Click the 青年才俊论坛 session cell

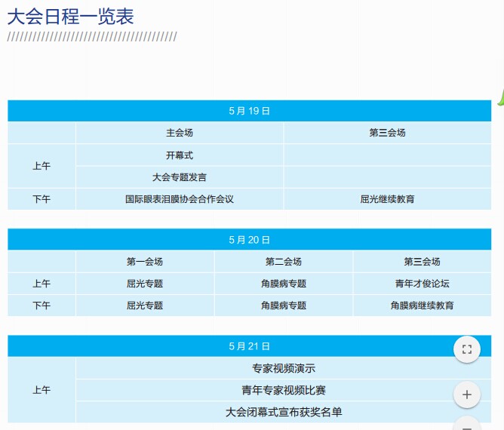[x=422, y=284]
